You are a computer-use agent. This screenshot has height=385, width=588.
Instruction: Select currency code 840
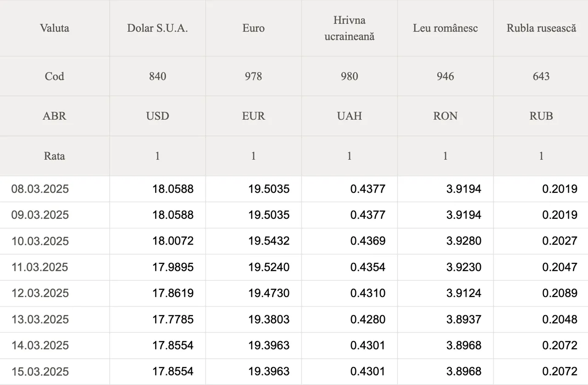point(158,76)
